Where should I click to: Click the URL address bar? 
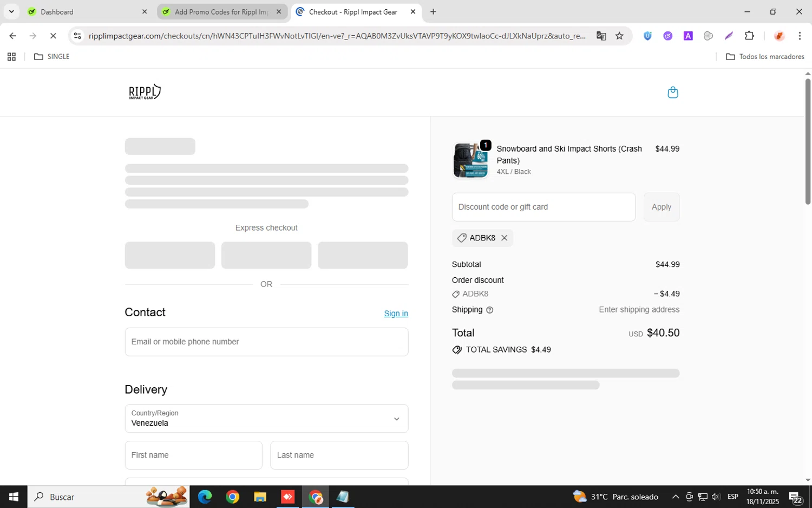[337, 36]
